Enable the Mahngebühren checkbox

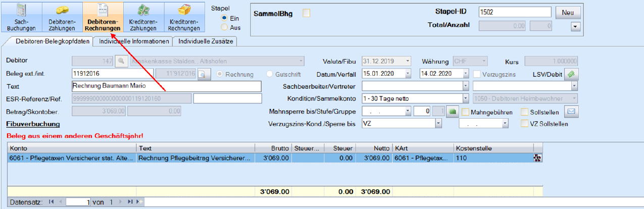click(466, 112)
